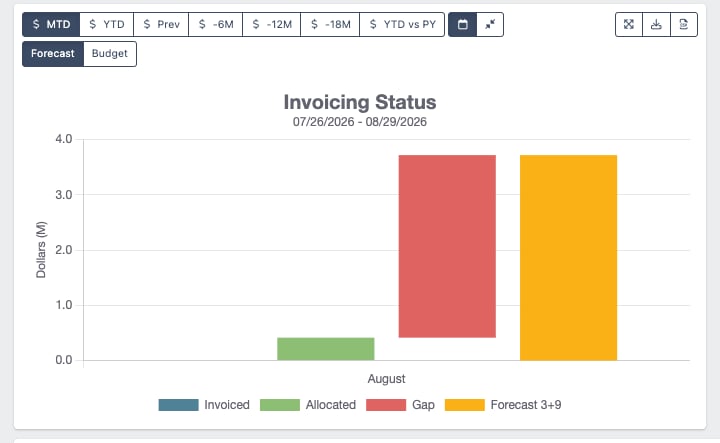Switch to YTD period
This screenshot has width=720, height=443.
click(107, 24)
